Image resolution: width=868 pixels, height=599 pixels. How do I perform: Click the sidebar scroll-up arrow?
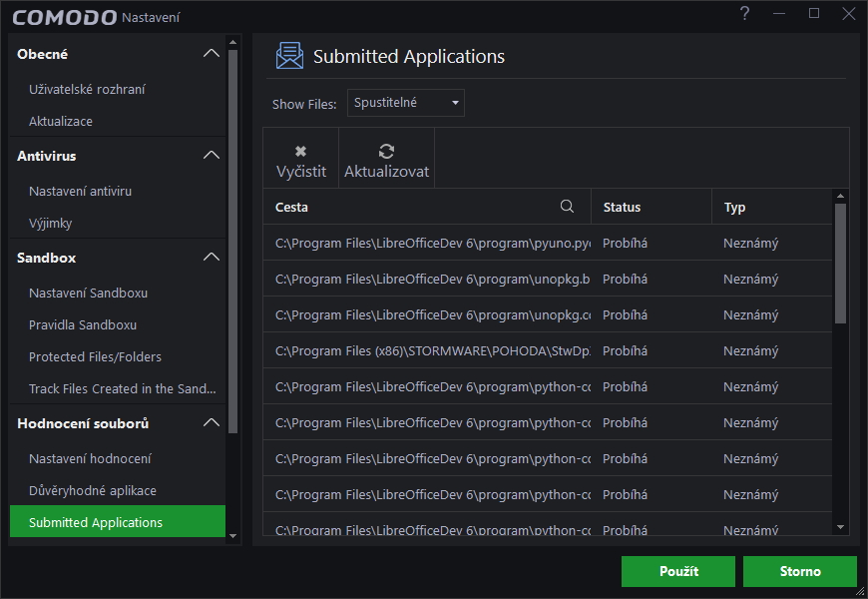click(x=233, y=43)
